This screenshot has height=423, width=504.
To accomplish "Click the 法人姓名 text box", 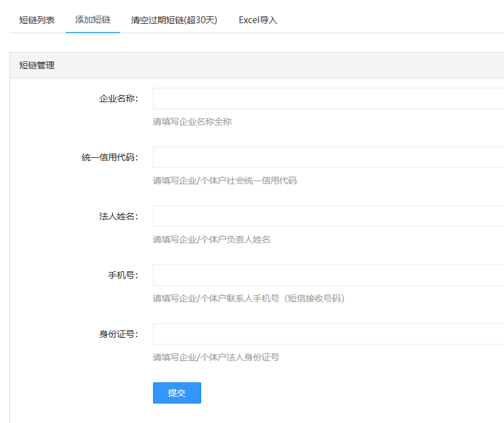I will [x=328, y=216].
